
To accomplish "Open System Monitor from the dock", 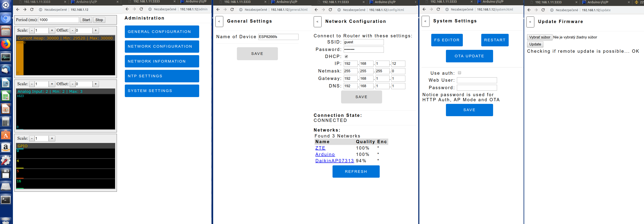I will tap(6, 57).
